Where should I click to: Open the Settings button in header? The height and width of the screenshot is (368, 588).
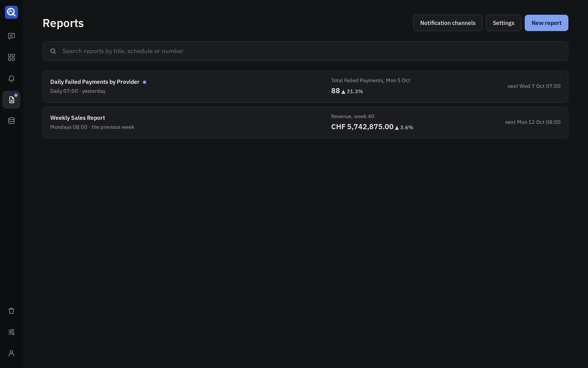tap(503, 23)
